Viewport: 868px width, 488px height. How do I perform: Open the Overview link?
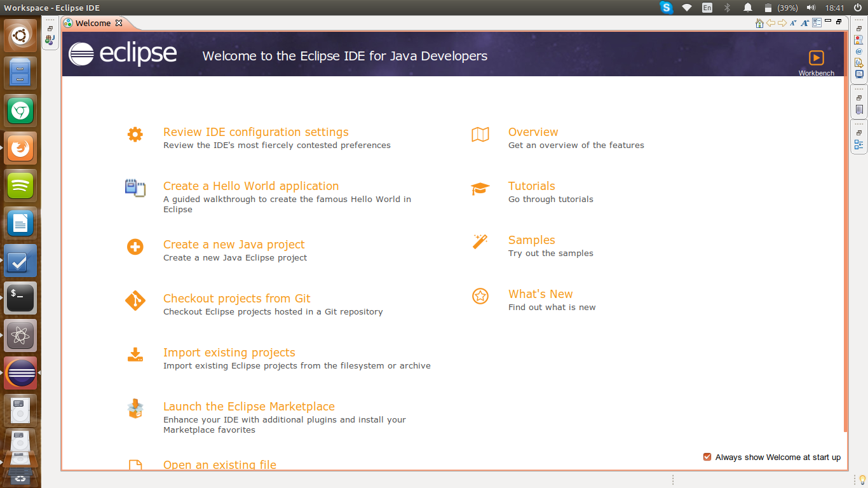pos(533,132)
